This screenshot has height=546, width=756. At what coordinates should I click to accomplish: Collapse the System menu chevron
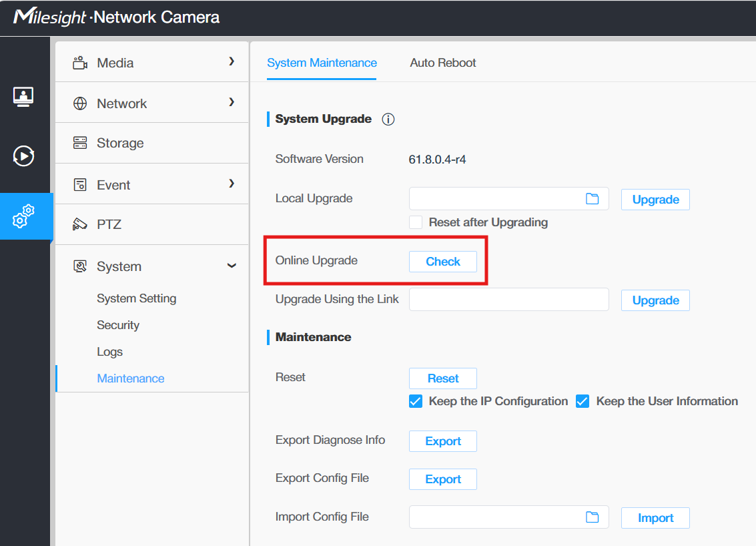[232, 266]
